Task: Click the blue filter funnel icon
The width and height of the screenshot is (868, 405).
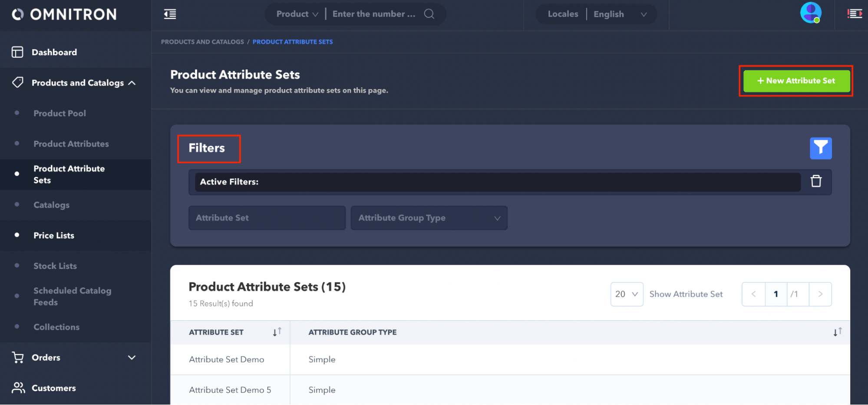Action: pyautogui.click(x=820, y=149)
